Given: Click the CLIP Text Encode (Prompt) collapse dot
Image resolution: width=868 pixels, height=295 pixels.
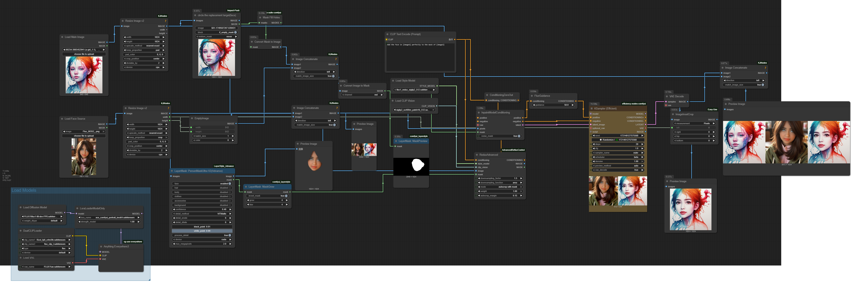Looking at the screenshot, I should click(387, 34).
